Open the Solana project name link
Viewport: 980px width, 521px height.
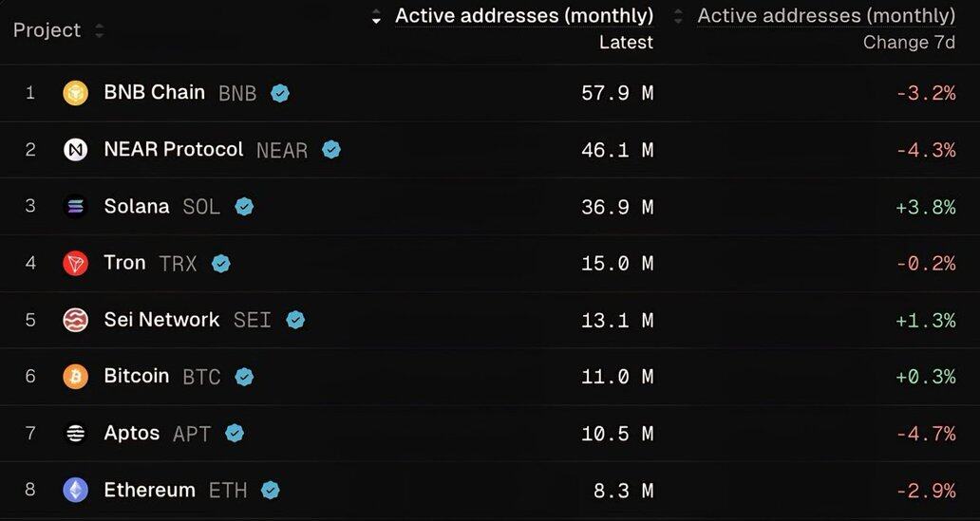click(137, 206)
